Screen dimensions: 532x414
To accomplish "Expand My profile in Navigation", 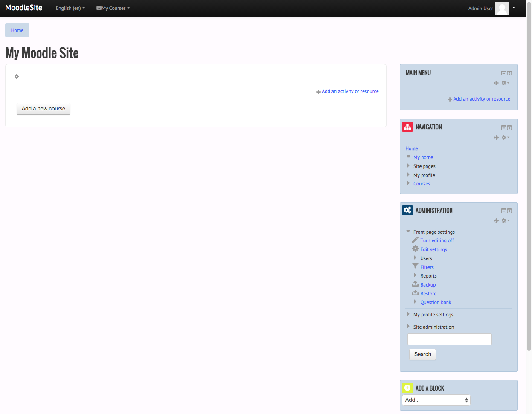I will [408, 175].
